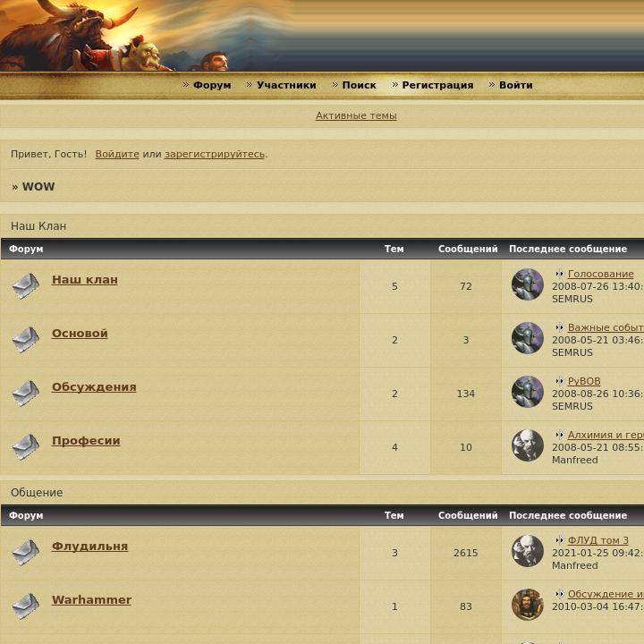Click the arrow icon before ФЛУД том 3

pos(559,540)
